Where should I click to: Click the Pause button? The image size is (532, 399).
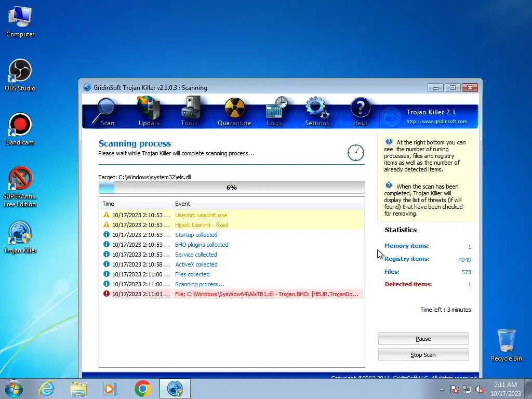coord(423,339)
